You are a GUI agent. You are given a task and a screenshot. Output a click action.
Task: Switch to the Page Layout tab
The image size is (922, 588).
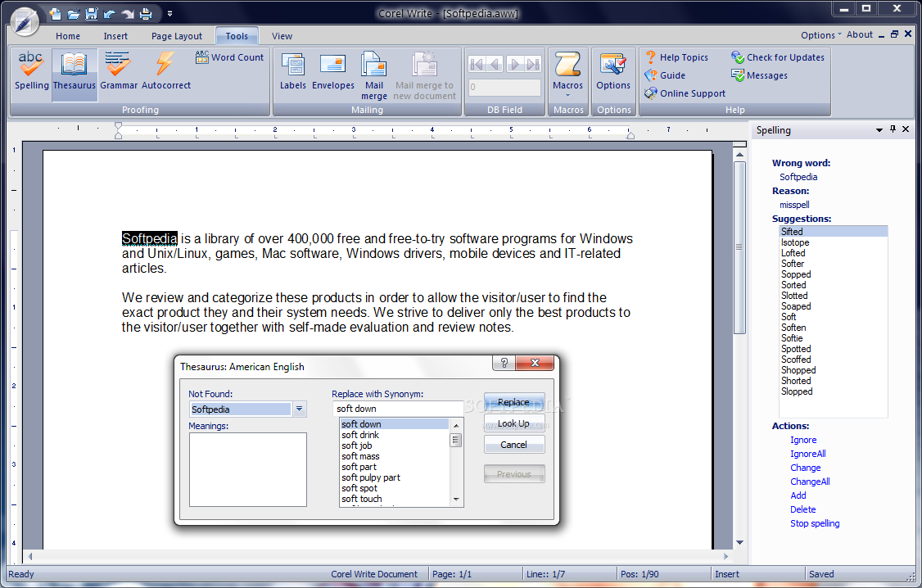(x=176, y=36)
